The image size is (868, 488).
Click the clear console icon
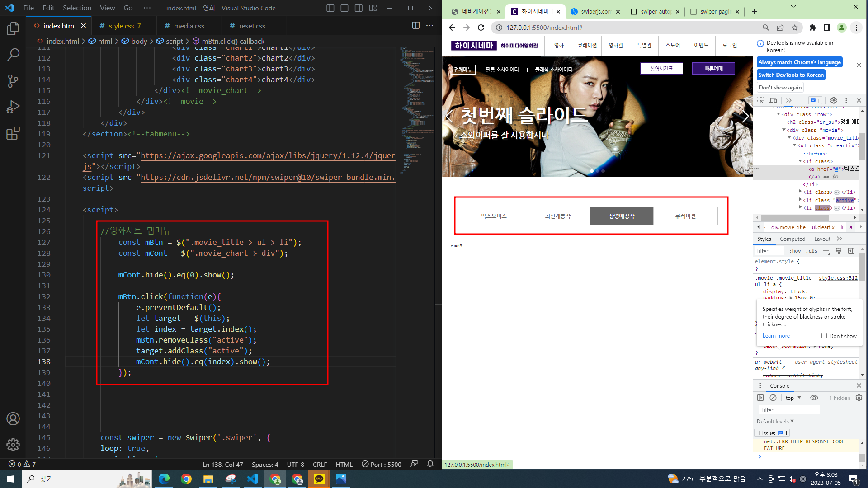(x=773, y=398)
